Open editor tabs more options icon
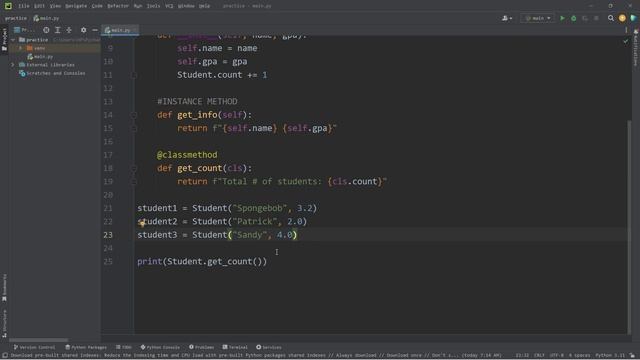The width and height of the screenshot is (640, 360). (x=626, y=30)
